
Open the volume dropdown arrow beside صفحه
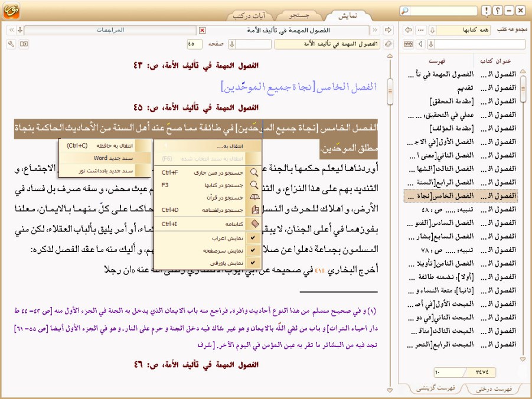tap(232, 44)
